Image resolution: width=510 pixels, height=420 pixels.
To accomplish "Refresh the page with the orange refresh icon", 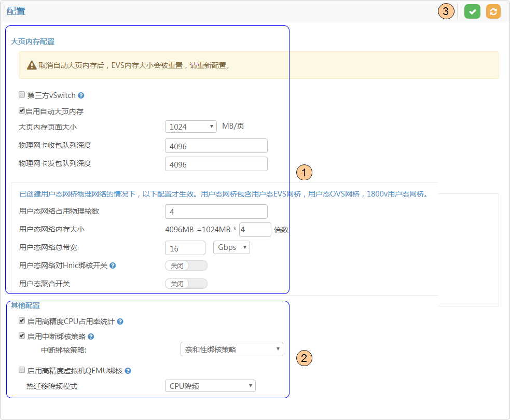I will (x=493, y=11).
